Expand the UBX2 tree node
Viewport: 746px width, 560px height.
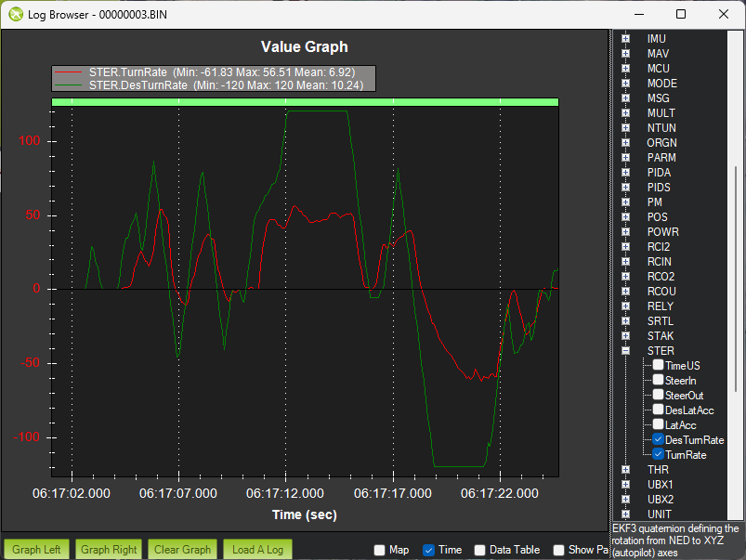pos(625,500)
